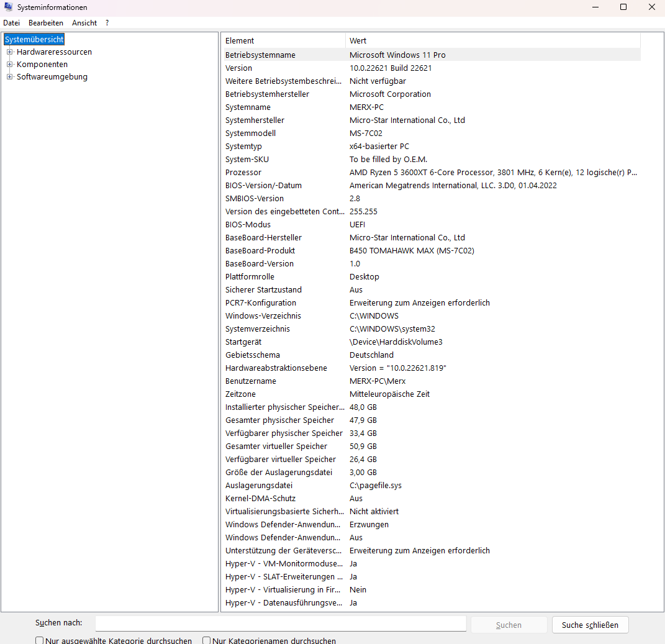Select the Unterstützung der Geräteversc... row
This screenshot has height=644, width=665.
(x=432, y=551)
